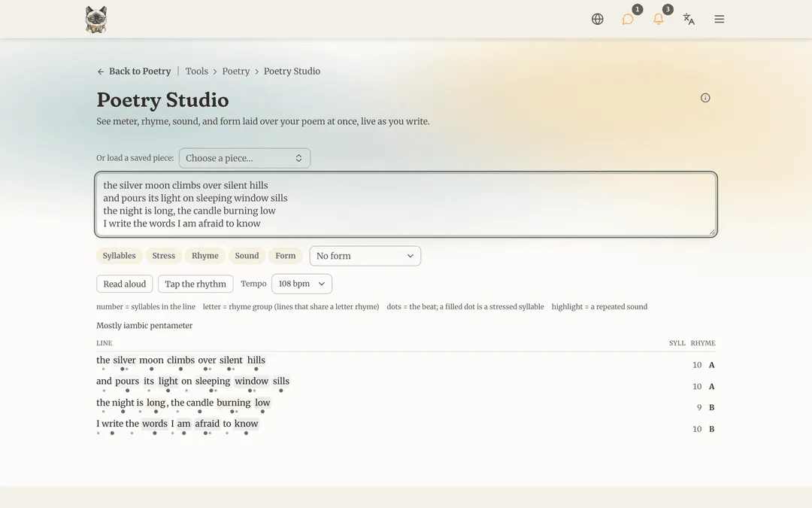Click the word 'know' in analyzed line four
This screenshot has width=812, height=508.
pyautogui.click(x=246, y=424)
